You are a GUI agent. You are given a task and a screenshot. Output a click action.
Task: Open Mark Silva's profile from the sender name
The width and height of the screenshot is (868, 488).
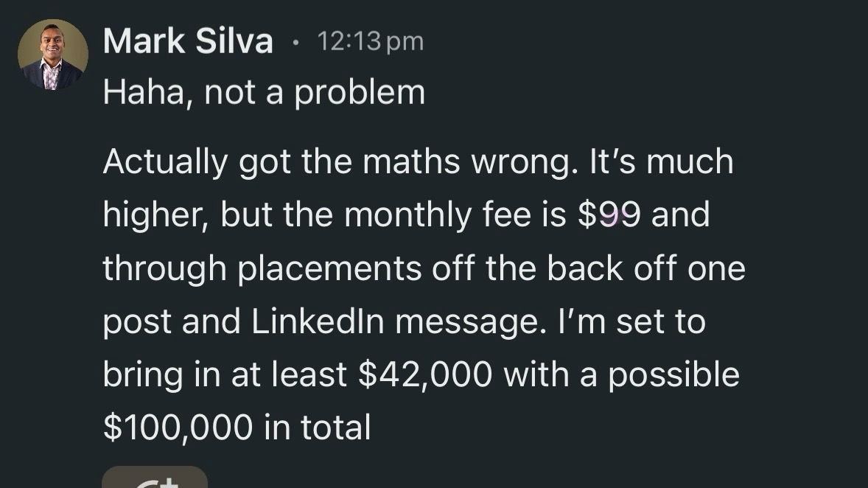(188, 41)
